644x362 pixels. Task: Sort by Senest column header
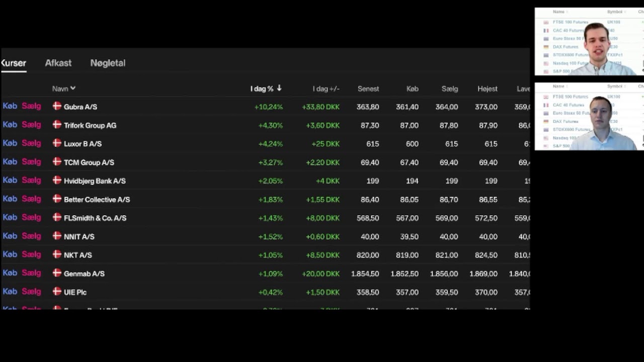click(368, 88)
